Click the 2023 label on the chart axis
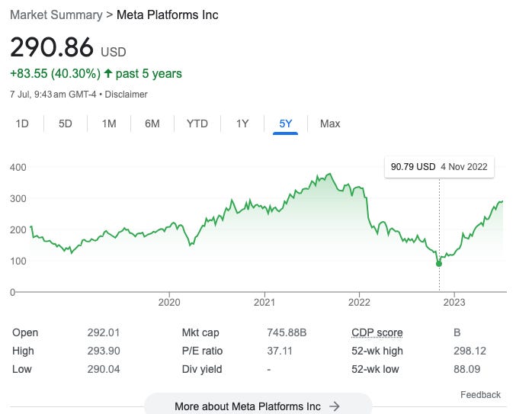 coord(454,302)
